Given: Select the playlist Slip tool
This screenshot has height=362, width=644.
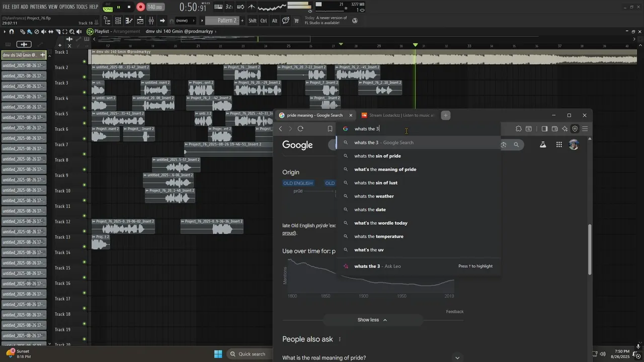Looking at the screenshot, I should coord(50,32).
